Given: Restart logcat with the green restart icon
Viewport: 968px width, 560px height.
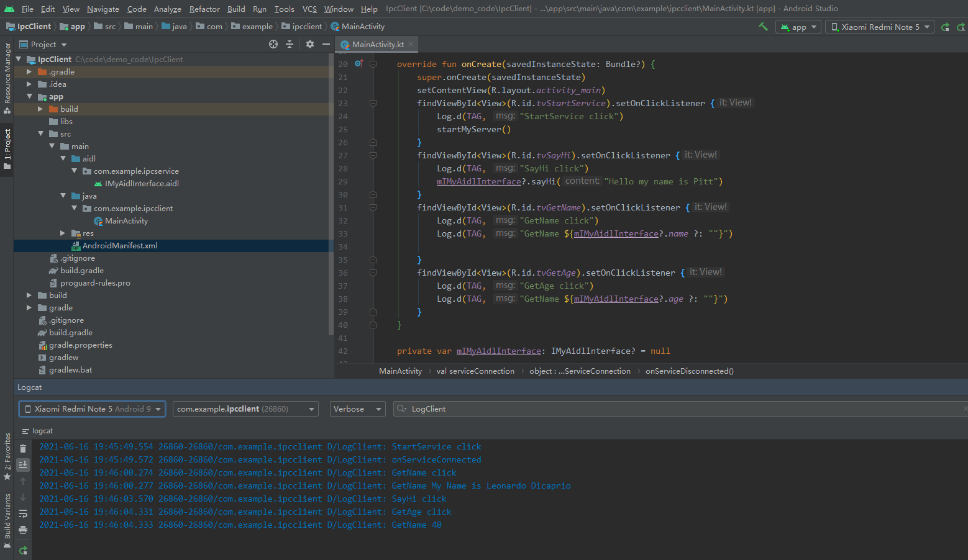Looking at the screenshot, I should coord(23,551).
